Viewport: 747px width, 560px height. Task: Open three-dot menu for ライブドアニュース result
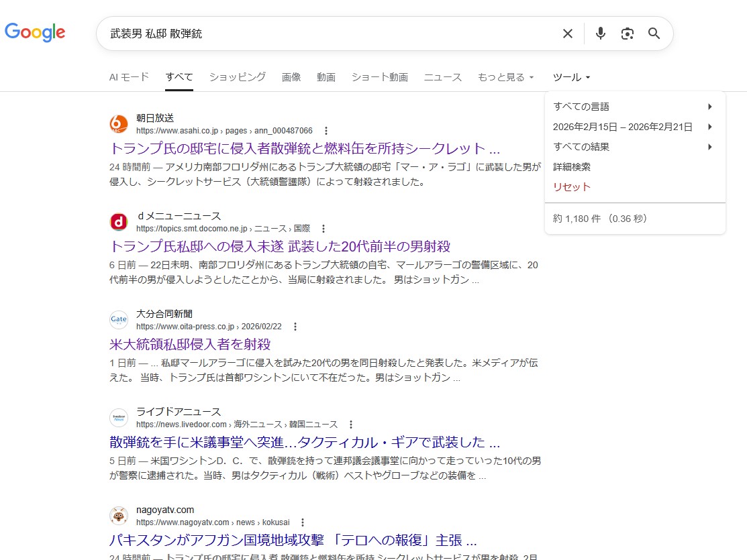[351, 425]
